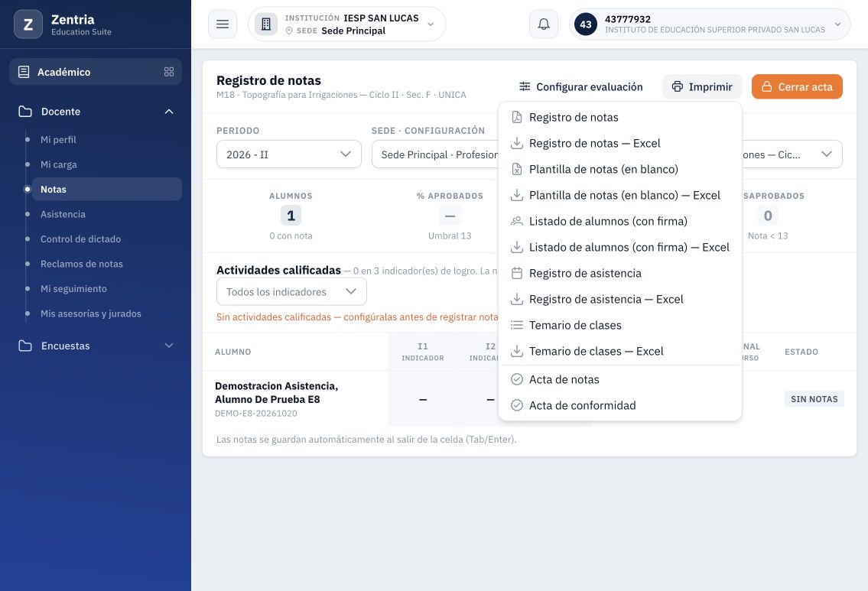868x591 pixels.
Task: Choose Acta de conformidad option
Action: pyautogui.click(x=620, y=406)
